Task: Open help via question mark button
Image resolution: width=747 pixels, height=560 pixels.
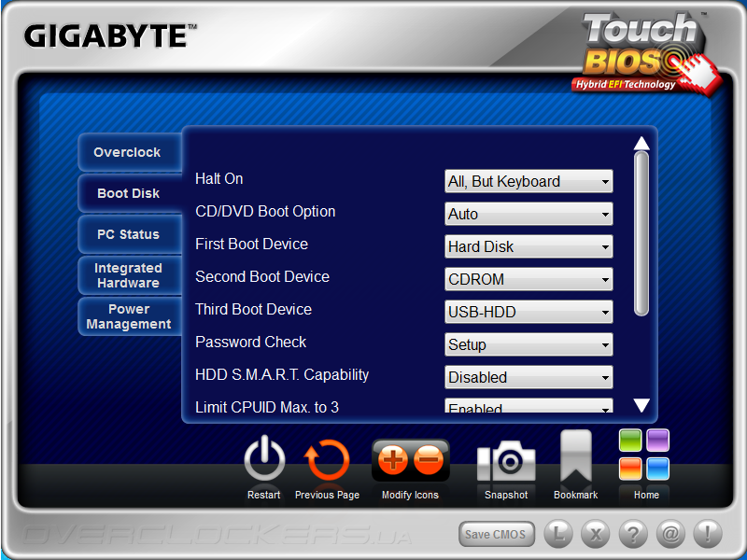Action: point(633,533)
